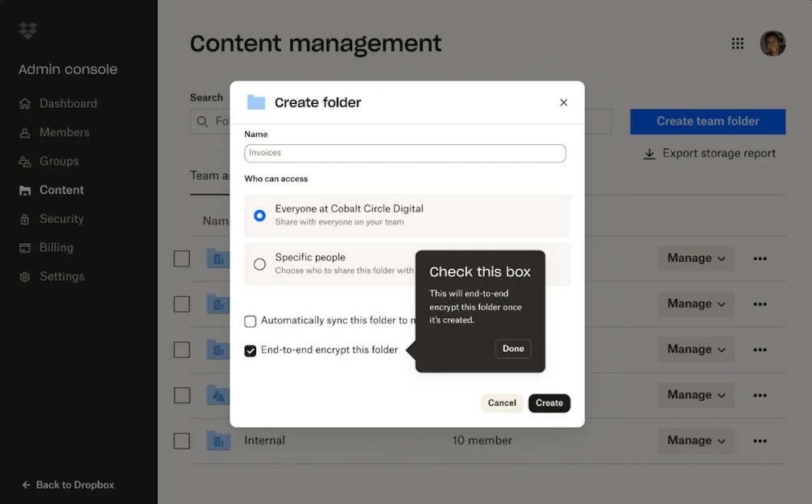This screenshot has width=812, height=504.
Task: Click the Export storage report download icon
Action: pos(649,154)
